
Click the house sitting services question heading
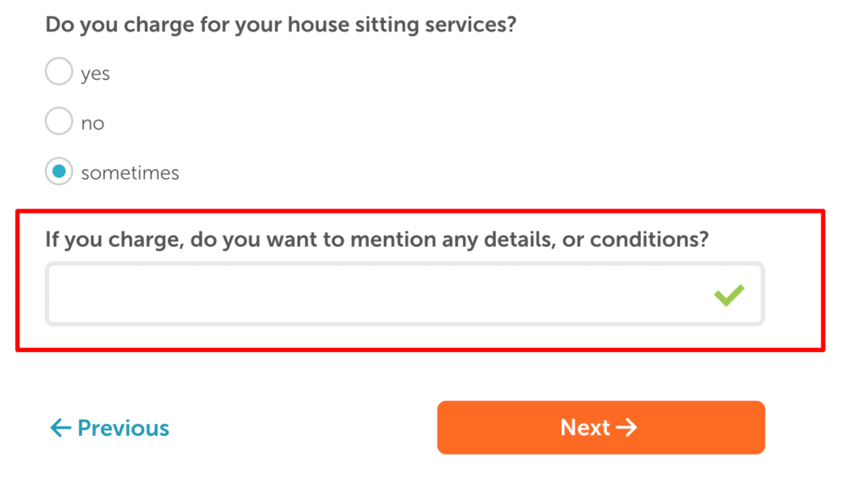[281, 25]
